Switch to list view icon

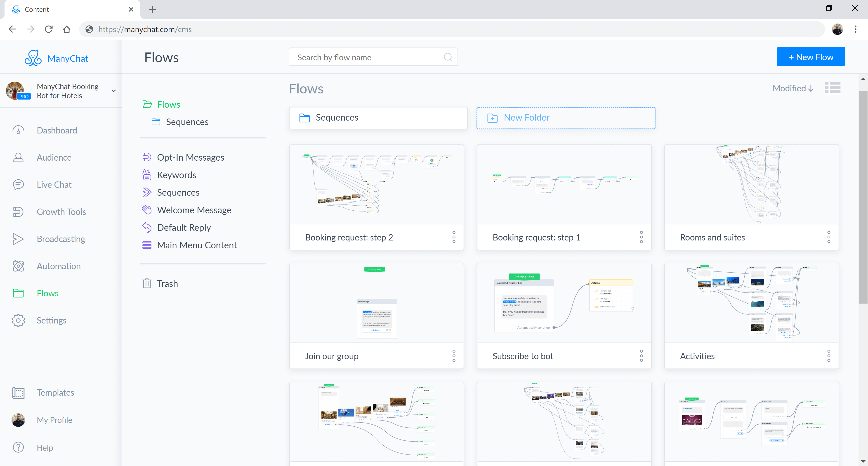click(832, 88)
